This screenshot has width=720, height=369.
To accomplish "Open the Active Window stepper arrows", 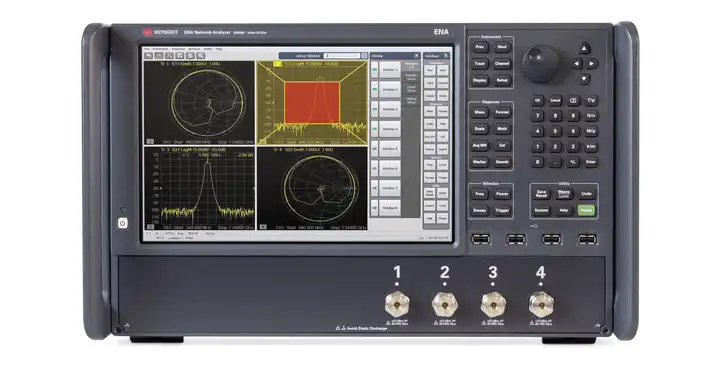I will point(364,56).
